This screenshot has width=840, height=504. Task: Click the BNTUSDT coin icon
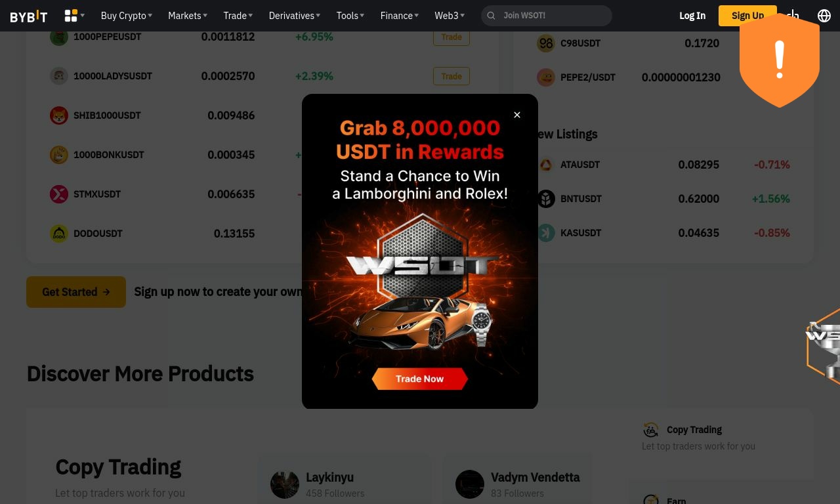point(546,199)
